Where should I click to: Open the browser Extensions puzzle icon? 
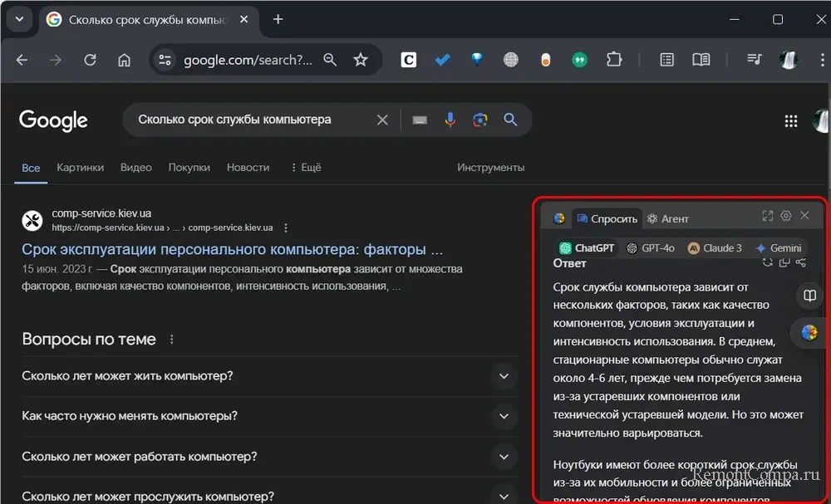click(x=614, y=60)
